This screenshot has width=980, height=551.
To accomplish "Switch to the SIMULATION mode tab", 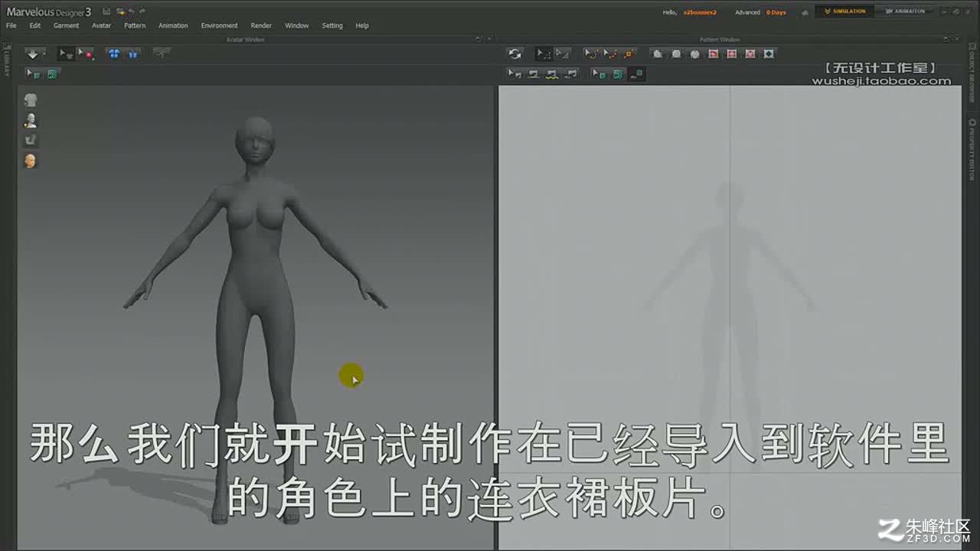I will tap(844, 11).
